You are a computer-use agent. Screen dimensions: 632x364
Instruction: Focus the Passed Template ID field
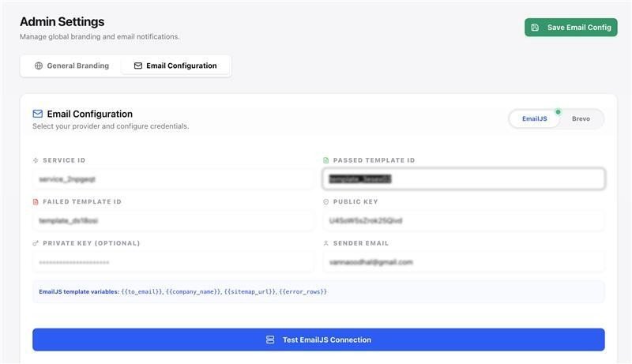click(x=464, y=178)
